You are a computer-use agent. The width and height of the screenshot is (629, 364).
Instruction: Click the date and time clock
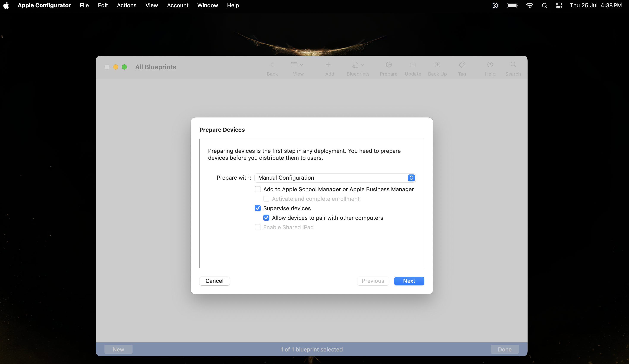595,5
